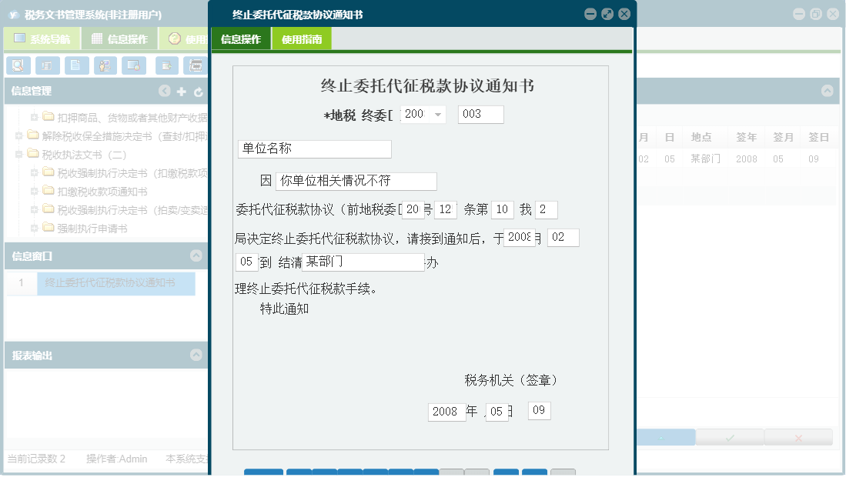Image resolution: width=846 pixels, height=504 pixels.
Task: Click the add-document icon with green plus
Action: click(x=166, y=65)
